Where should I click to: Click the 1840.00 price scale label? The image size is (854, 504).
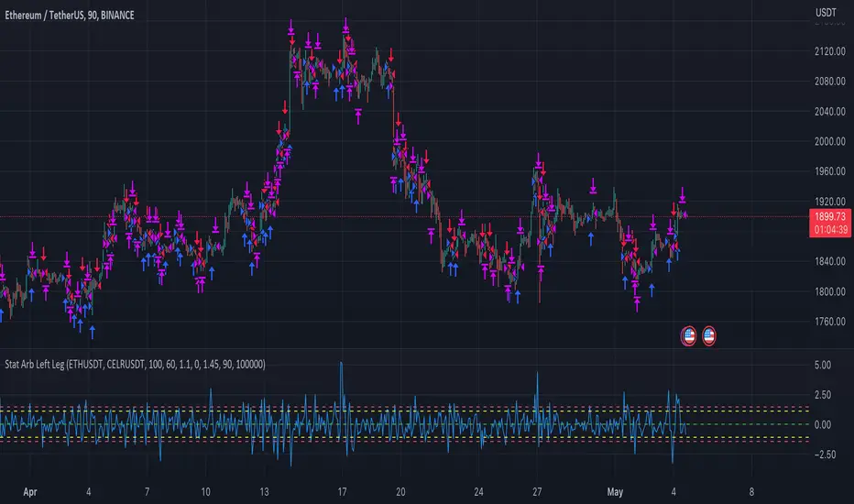(x=830, y=261)
